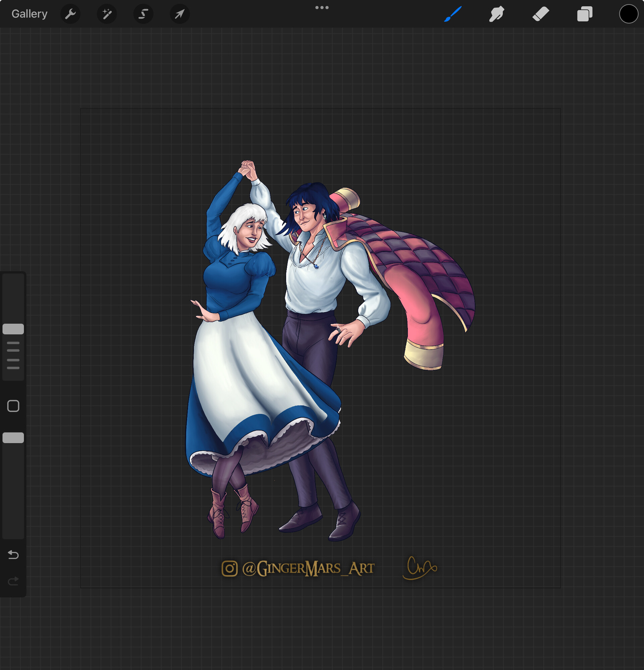Open the Layers panel
Screen dimensions: 644x670
tap(585, 14)
